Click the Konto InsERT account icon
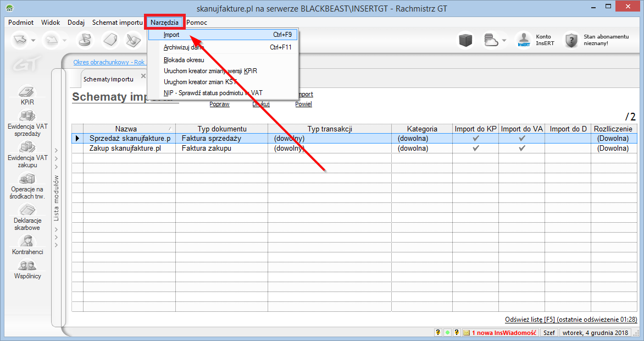The image size is (644, 341). [523, 41]
